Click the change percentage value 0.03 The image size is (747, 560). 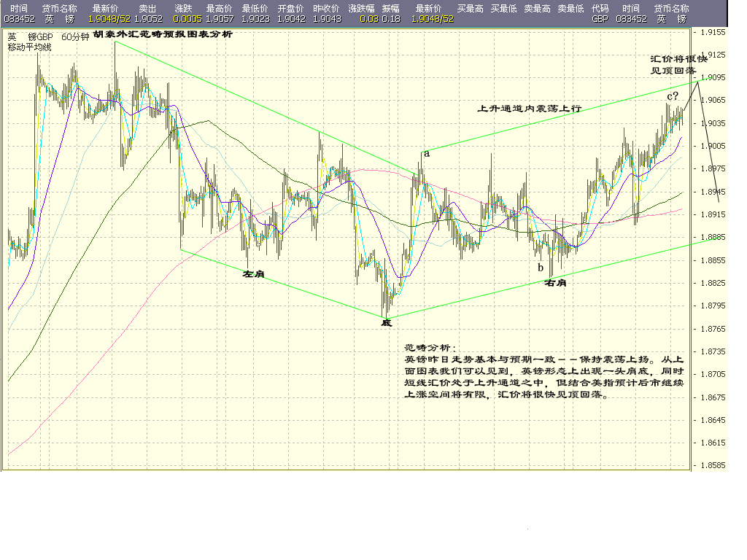pos(369,19)
